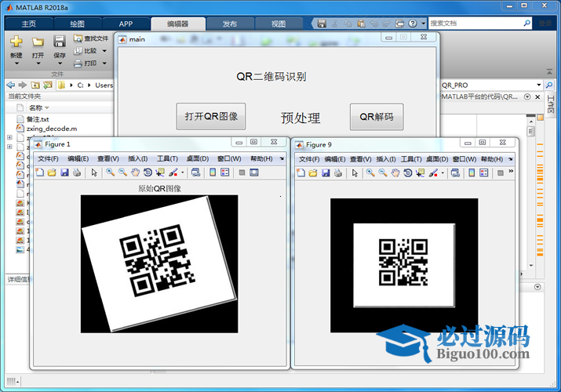
Task: Open 插入(I) menu in Figure 1
Action: tap(138, 158)
